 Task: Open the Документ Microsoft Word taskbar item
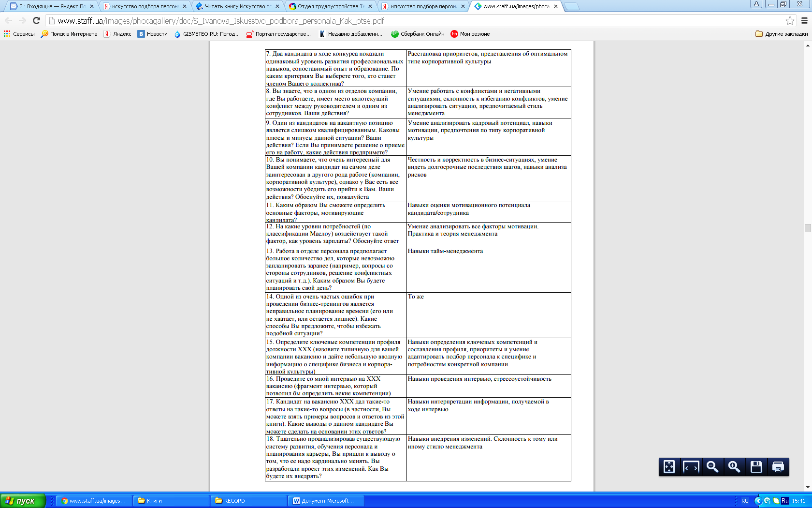pyautogui.click(x=326, y=501)
